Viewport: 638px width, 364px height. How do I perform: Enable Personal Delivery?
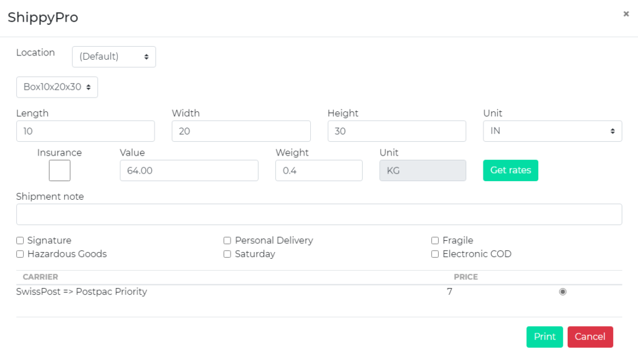coord(227,240)
